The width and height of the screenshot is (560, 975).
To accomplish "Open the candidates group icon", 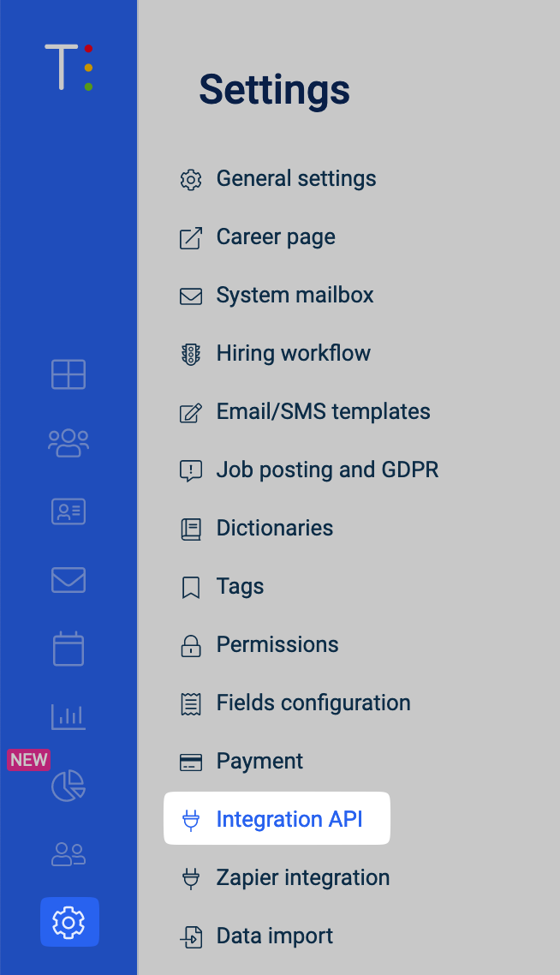I will [69, 443].
